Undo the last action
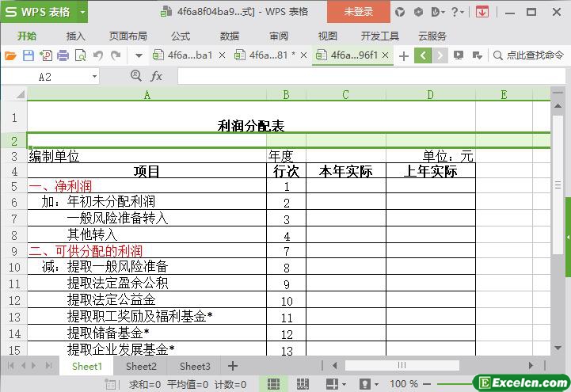Image resolution: width=571 pixels, height=392 pixels. (98, 55)
